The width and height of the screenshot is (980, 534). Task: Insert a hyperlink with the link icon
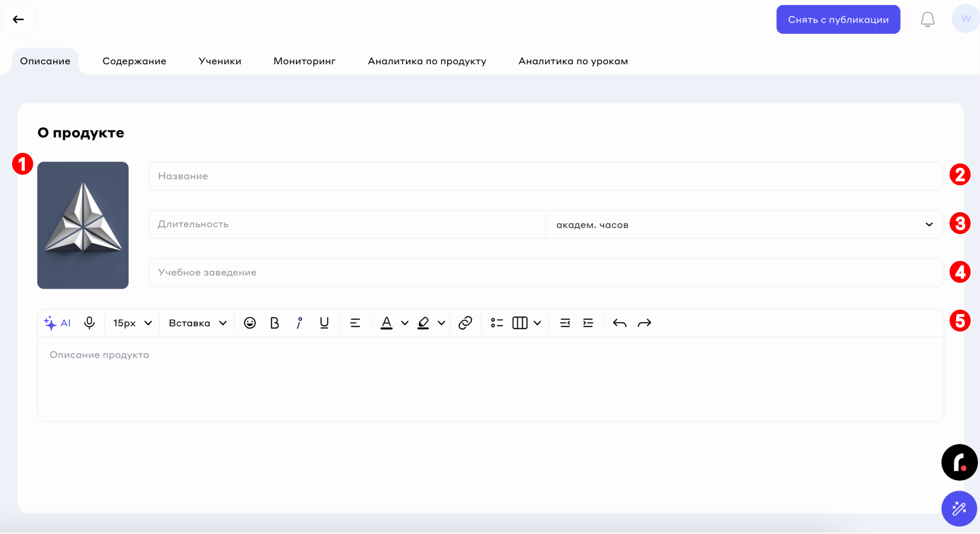pos(465,323)
